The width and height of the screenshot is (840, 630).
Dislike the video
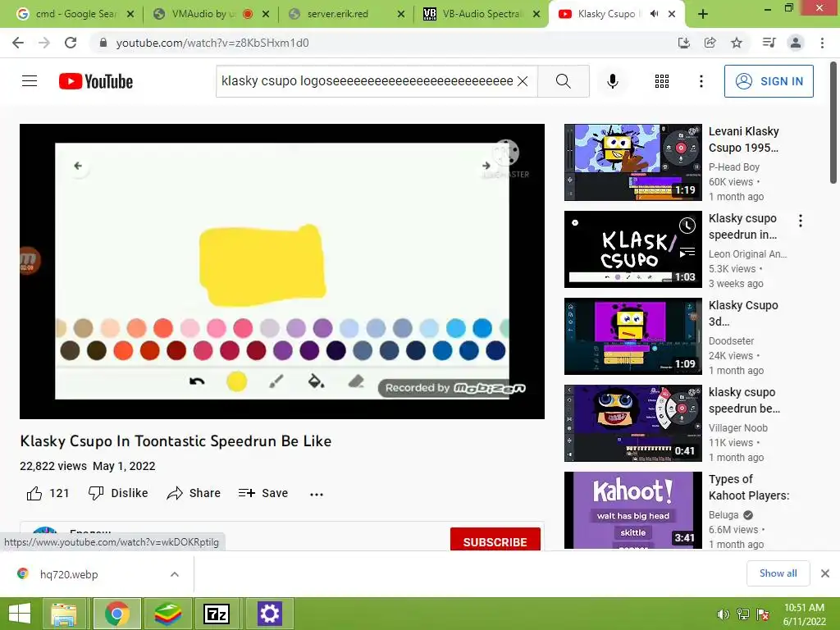pyautogui.click(x=118, y=493)
